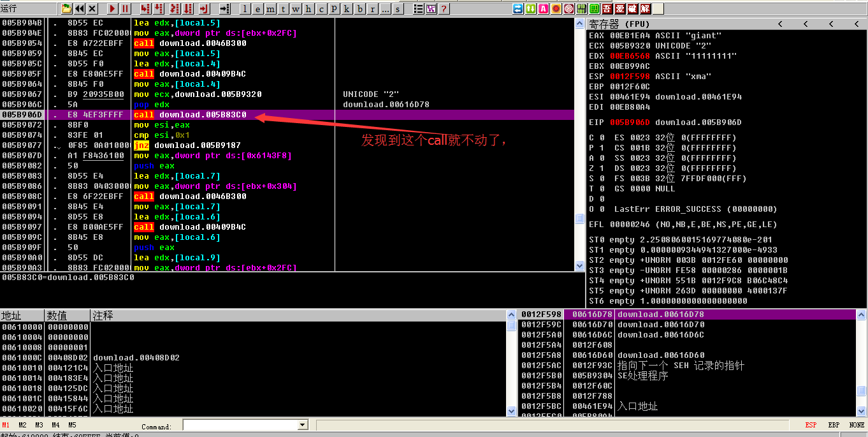Image resolution: width=868 pixels, height=437 pixels.
Task: Pause execution with the pause icon
Action: (126, 9)
